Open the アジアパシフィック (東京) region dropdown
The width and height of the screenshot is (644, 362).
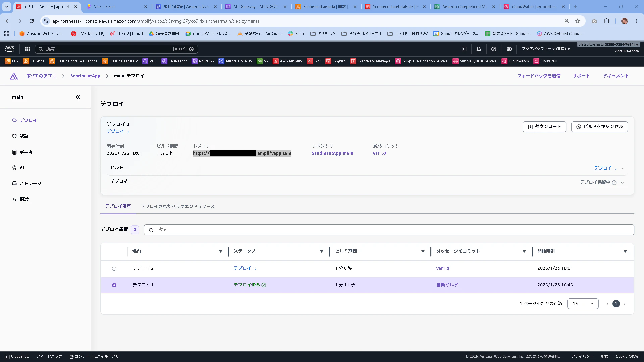point(546,49)
